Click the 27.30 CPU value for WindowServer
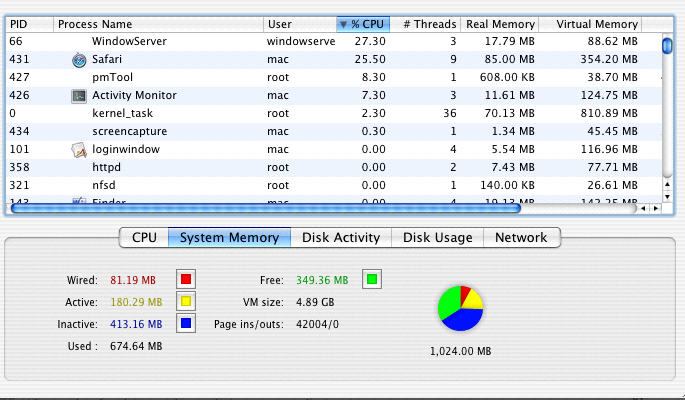This screenshot has width=685, height=400. click(370, 41)
